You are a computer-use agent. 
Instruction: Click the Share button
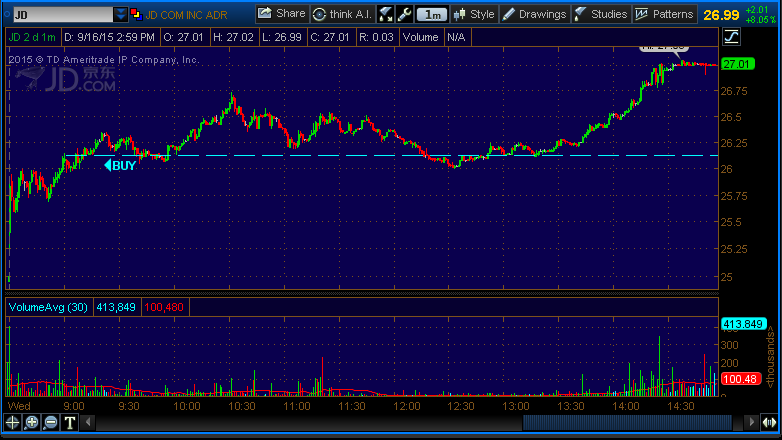[x=282, y=15]
